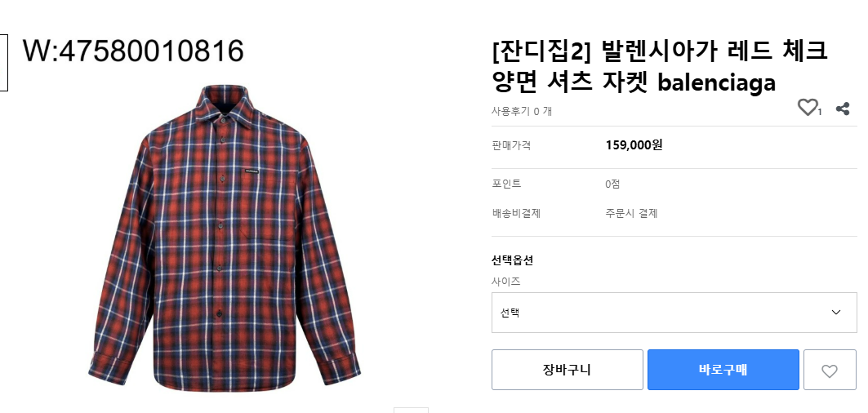
Task: Add item to cart with 장바구니
Action: coord(567,370)
